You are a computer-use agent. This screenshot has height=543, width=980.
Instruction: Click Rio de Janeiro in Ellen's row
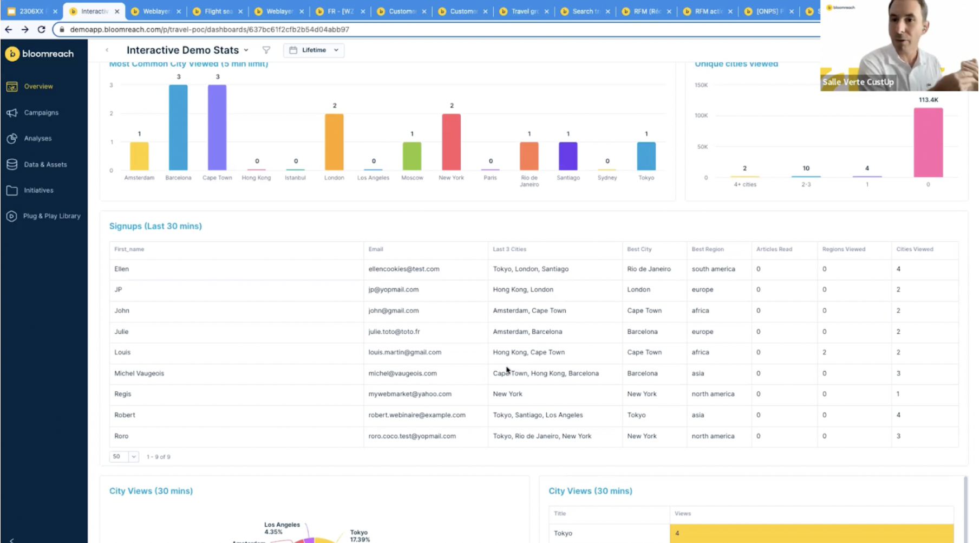[649, 269]
